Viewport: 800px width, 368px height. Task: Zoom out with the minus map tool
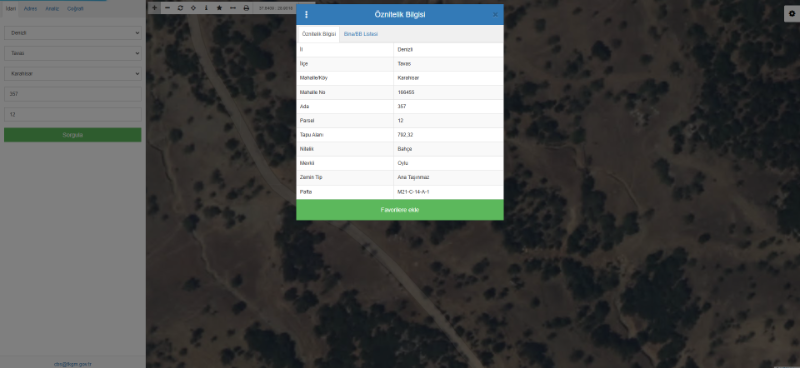point(167,8)
